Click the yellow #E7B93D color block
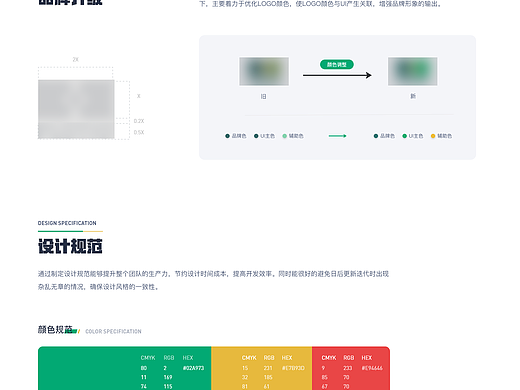 [x=262, y=368]
